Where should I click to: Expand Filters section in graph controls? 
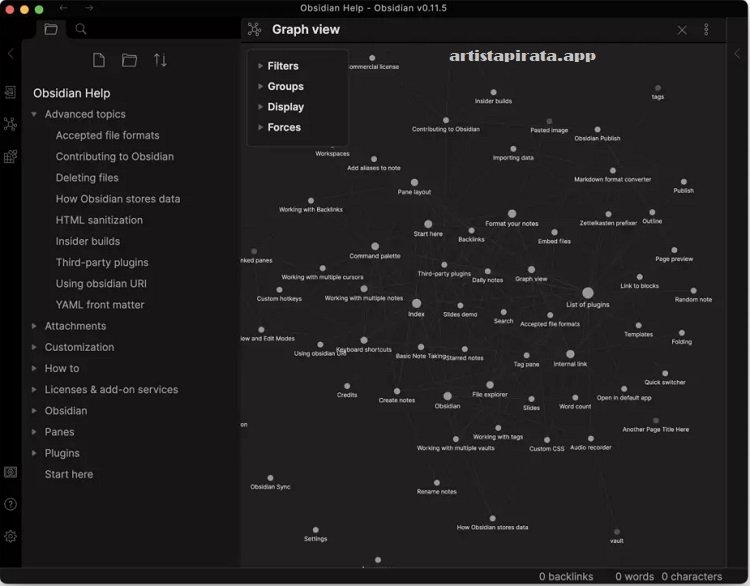[x=283, y=66]
